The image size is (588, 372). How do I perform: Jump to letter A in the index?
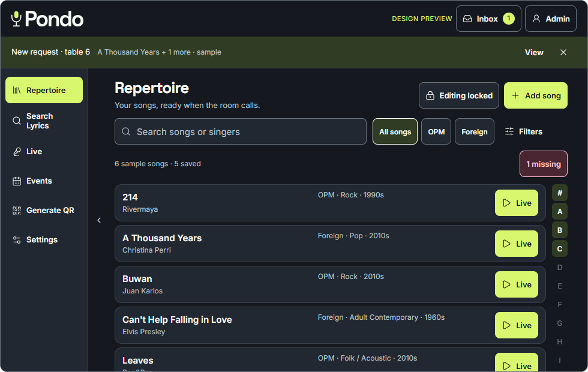(x=559, y=211)
